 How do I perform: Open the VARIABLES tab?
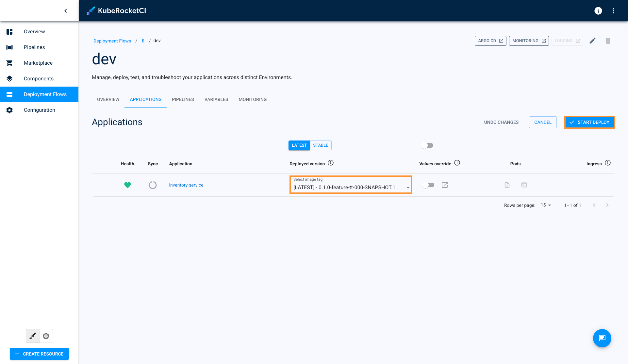coord(216,99)
